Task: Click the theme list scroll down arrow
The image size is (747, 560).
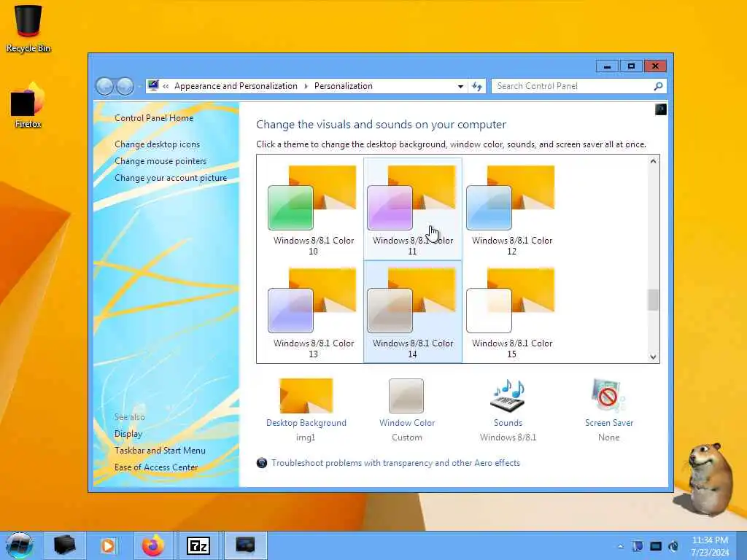Action: click(653, 357)
